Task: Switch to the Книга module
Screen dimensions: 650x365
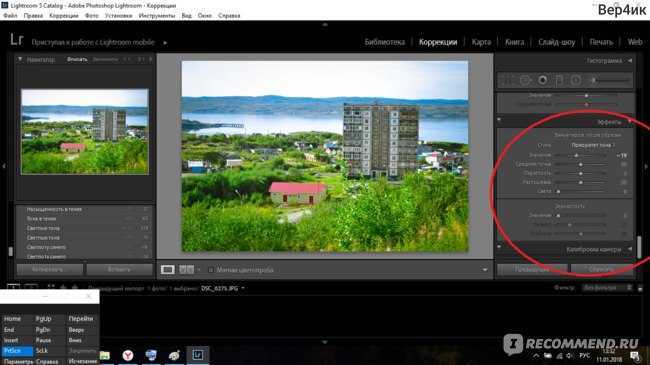Action: point(514,42)
